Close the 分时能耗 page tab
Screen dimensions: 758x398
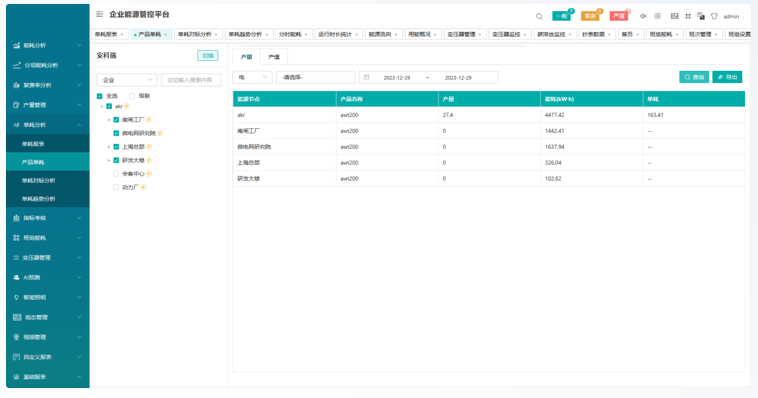tap(306, 34)
